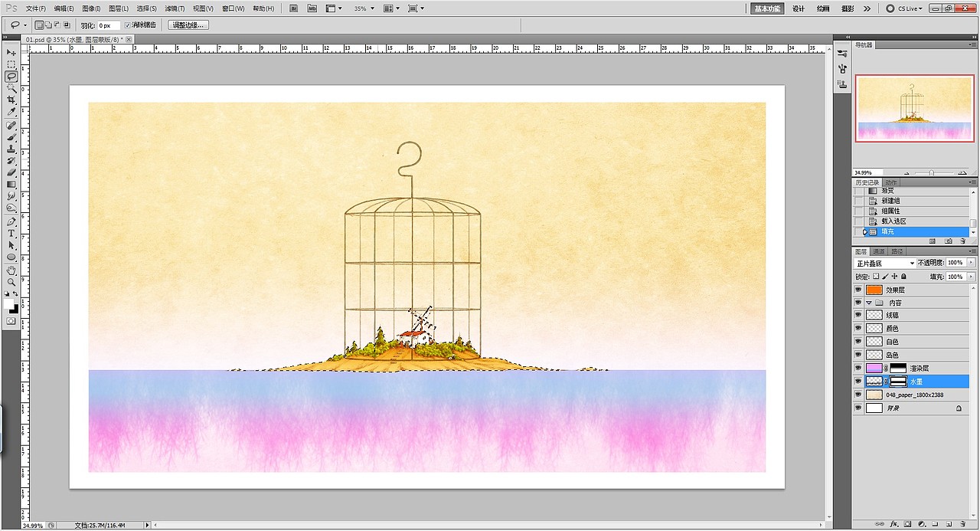Select the Gradient tool
This screenshot has width=980, height=531.
click(11, 185)
